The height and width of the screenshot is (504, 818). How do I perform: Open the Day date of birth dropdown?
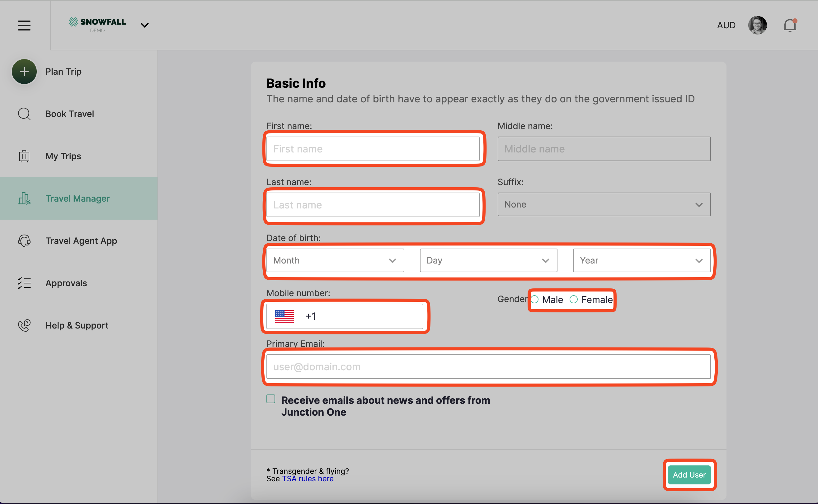point(489,260)
